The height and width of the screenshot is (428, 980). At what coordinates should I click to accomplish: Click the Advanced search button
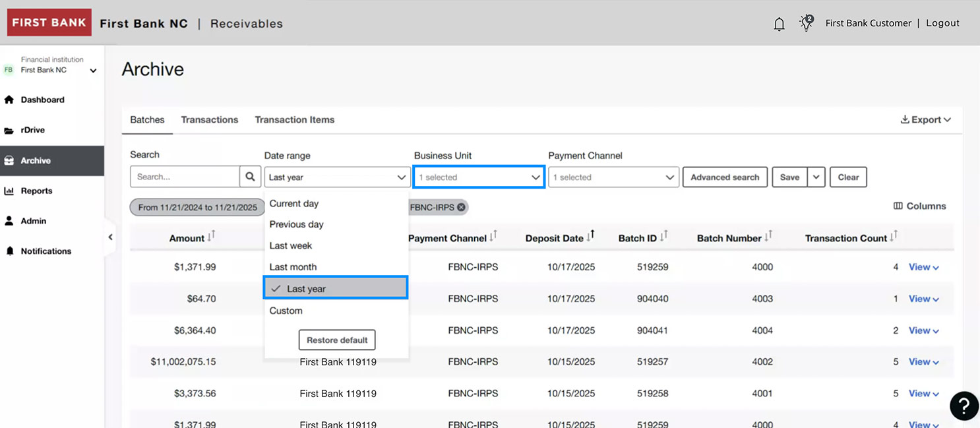tap(725, 177)
